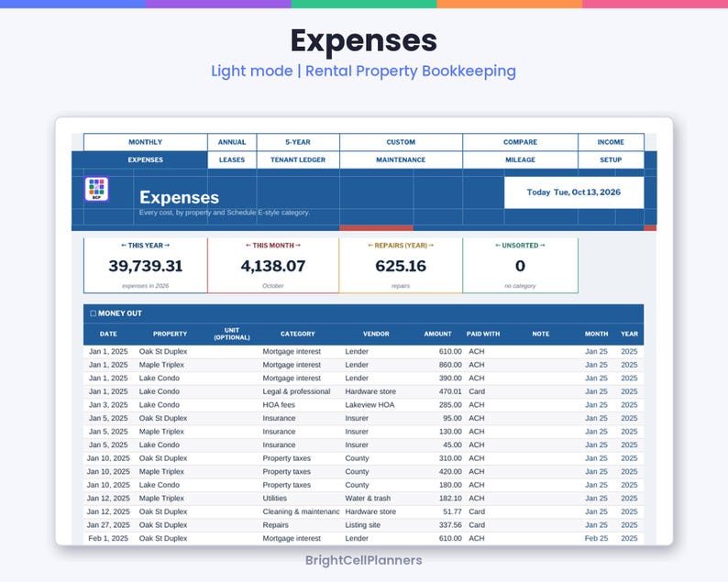Select the 310.00 amount cell

tap(439, 458)
